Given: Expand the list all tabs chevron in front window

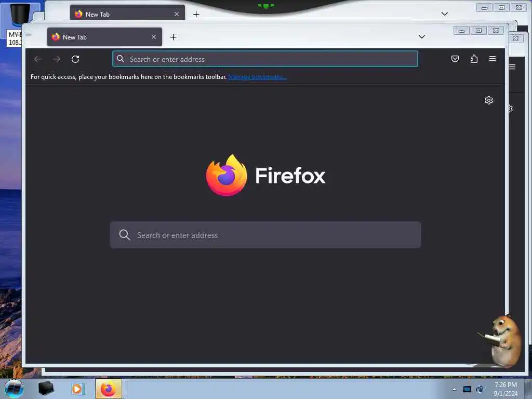Looking at the screenshot, I should [x=422, y=37].
